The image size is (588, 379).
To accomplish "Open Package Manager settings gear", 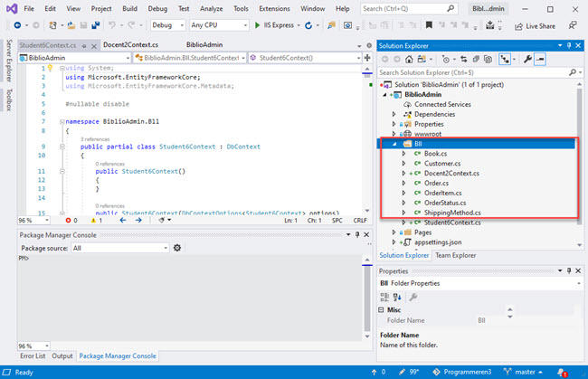I will pos(177,248).
